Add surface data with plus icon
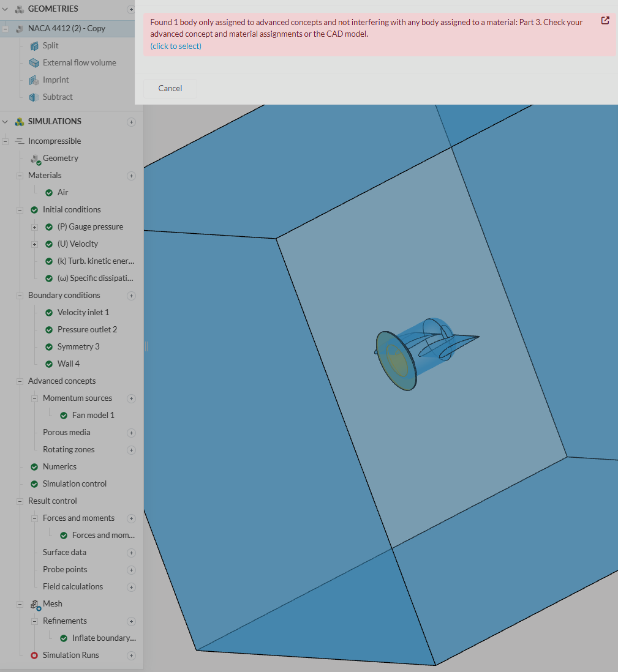This screenshot has height=672, width=618. tap(131, 553)
